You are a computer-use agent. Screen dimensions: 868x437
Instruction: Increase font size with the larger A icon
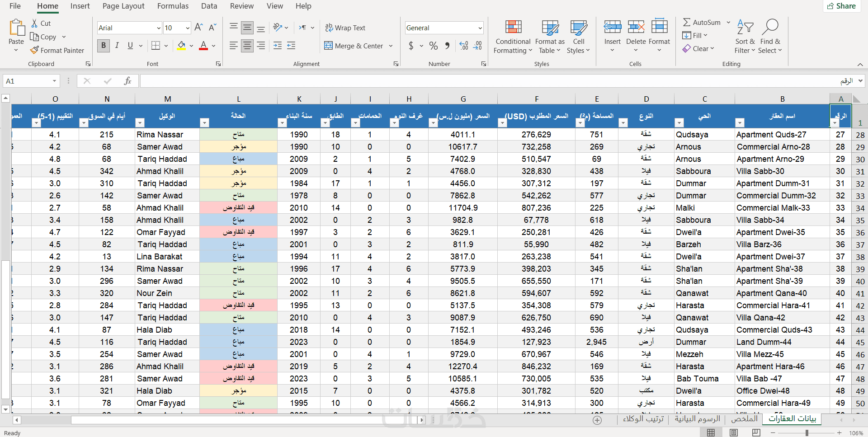pyautogui.click(x=198, y=28)
